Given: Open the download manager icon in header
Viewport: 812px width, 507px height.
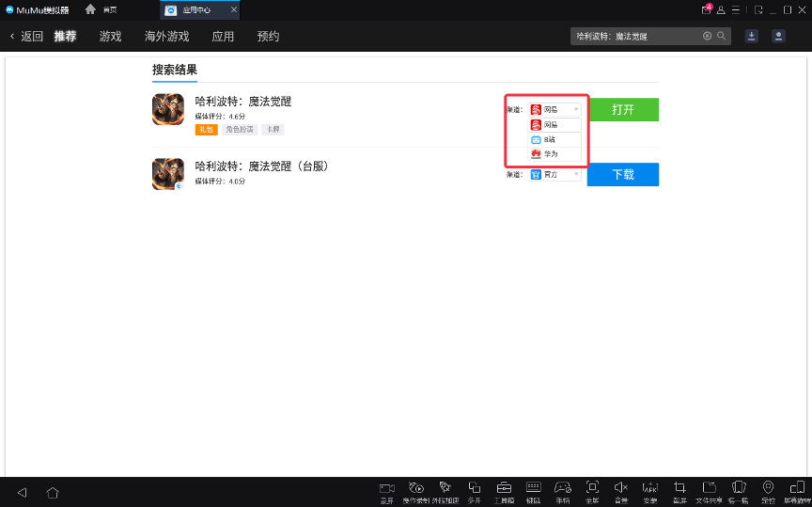Looking at the screenshot, I should [751, 36].
